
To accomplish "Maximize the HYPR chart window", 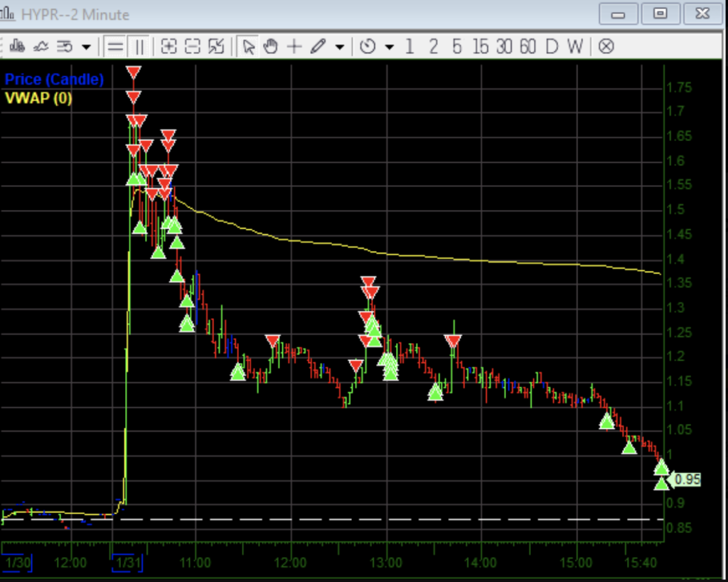I will pyautogui.click(x=660, y=14).
